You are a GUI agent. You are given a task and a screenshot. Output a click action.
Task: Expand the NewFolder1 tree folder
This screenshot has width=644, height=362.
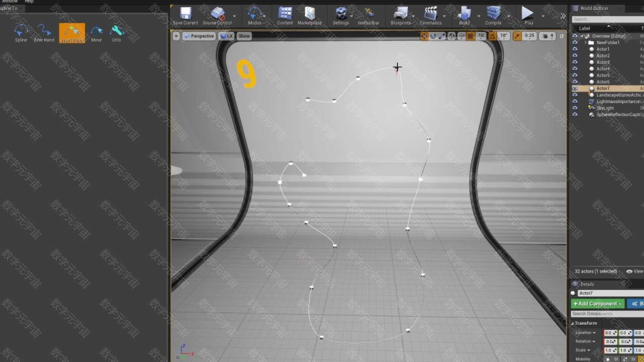pos(586,43)
